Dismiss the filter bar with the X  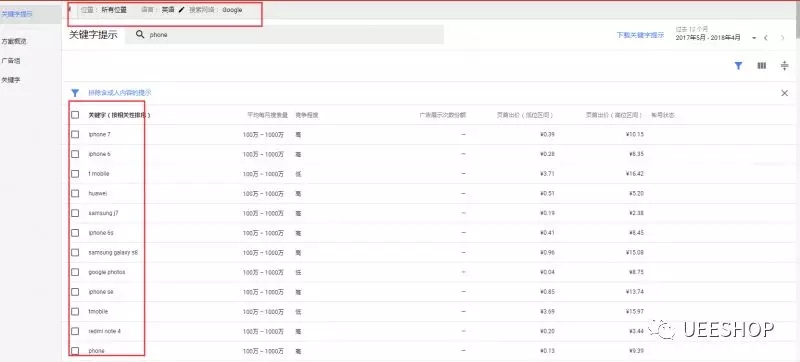785,93
